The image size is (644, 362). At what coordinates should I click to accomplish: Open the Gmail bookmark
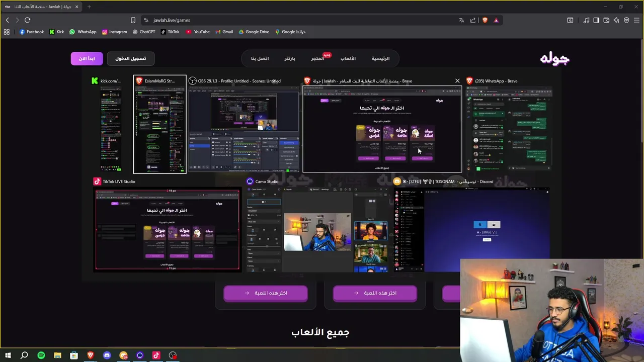(x=224, y=32)
